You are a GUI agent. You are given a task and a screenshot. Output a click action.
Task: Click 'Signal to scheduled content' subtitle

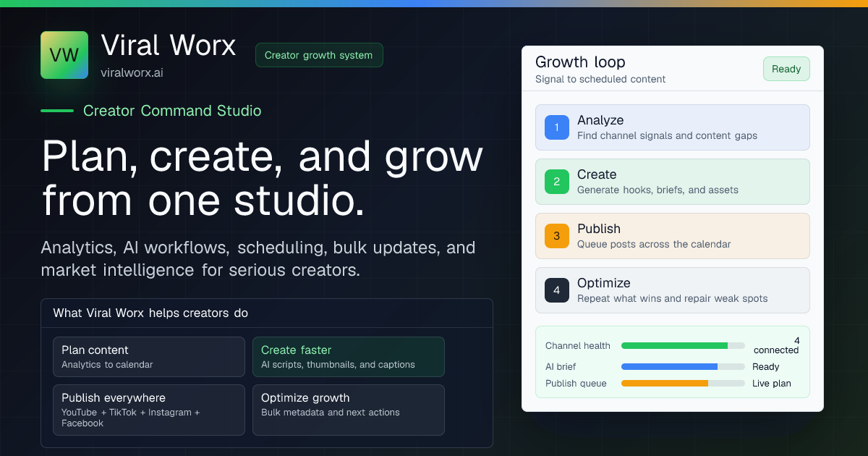tap(600, 79)
